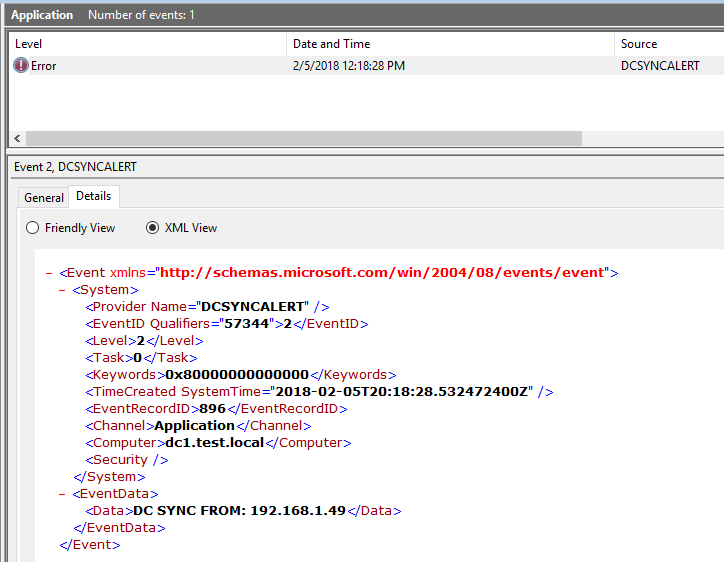This screenshot has height=562, width=724.
Task: Select the Error event row text
Action: tap(43, 66)
